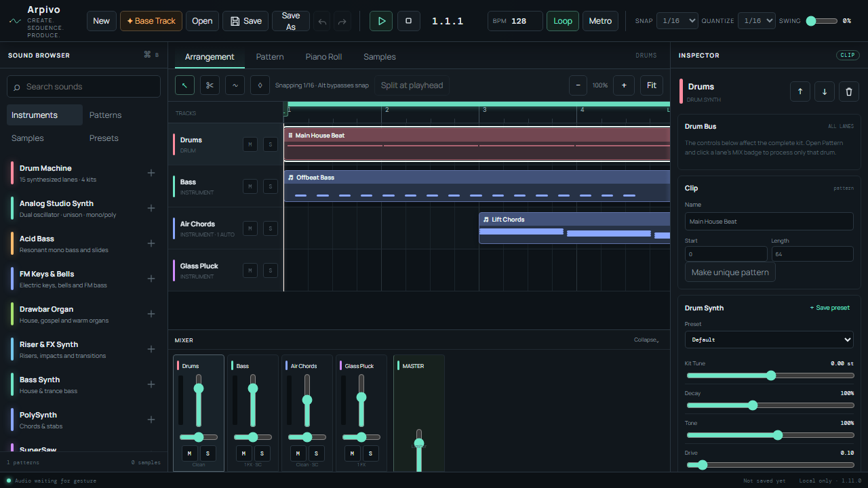
Task: Add the FM Keys & Bells instrument
Action: 151,279
